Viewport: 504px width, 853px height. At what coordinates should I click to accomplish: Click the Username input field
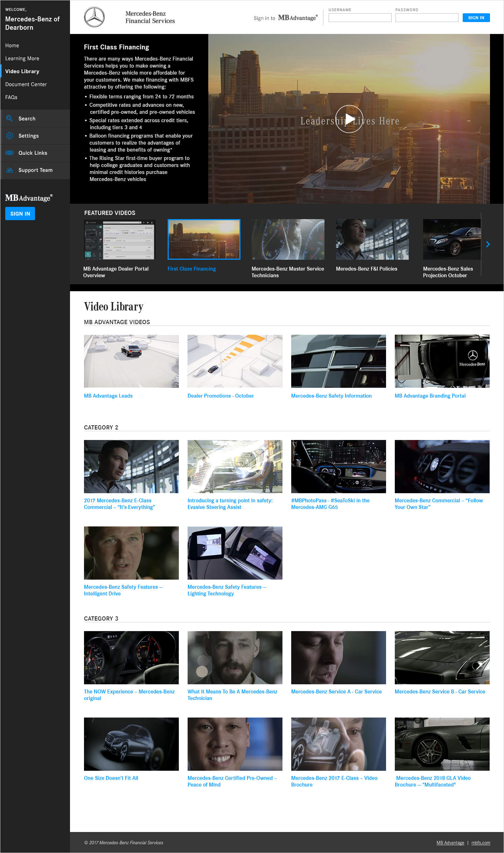[360, 18]
